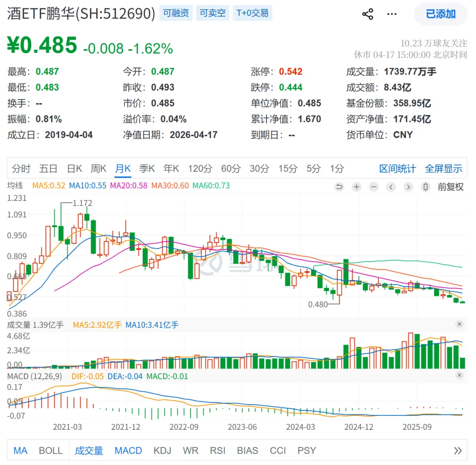This screenshot has width=476, height=465.
Task: Click the MA20:0.58 legend label
Action: (129, 185)
